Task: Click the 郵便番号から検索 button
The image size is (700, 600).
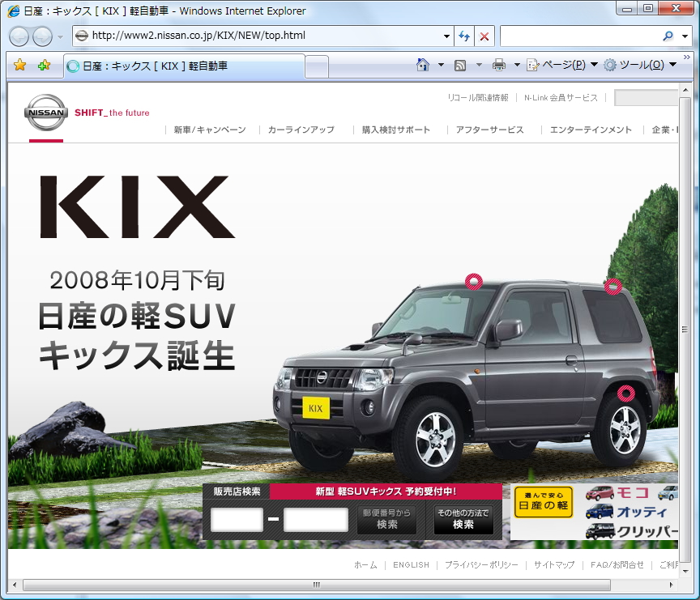Action: click(386, 518)
